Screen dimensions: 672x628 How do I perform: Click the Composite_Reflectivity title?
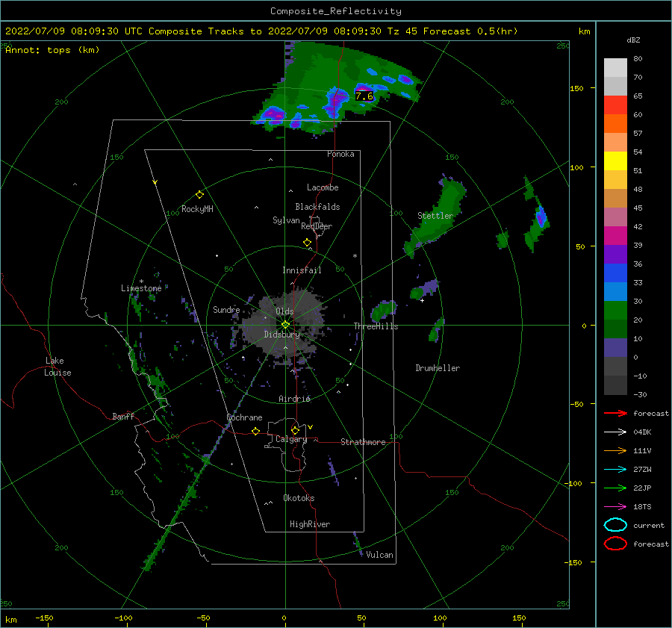[x=335, y=11]
